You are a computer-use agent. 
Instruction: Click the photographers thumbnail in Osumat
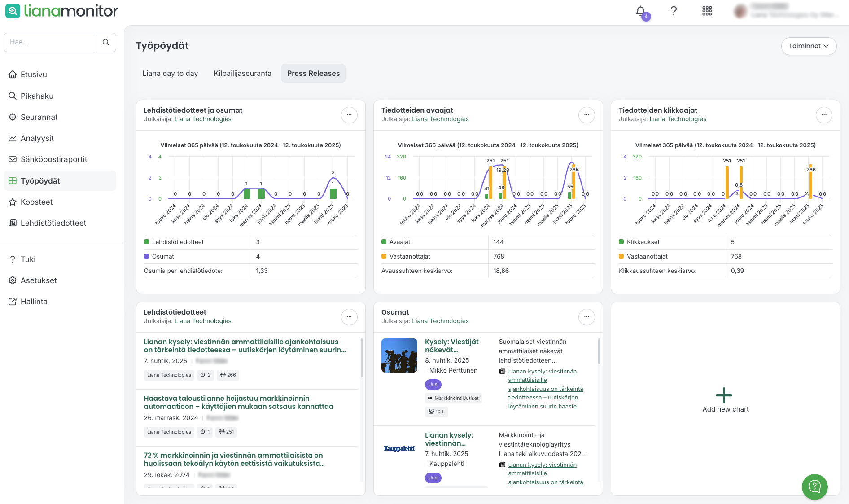pos(399,355)
